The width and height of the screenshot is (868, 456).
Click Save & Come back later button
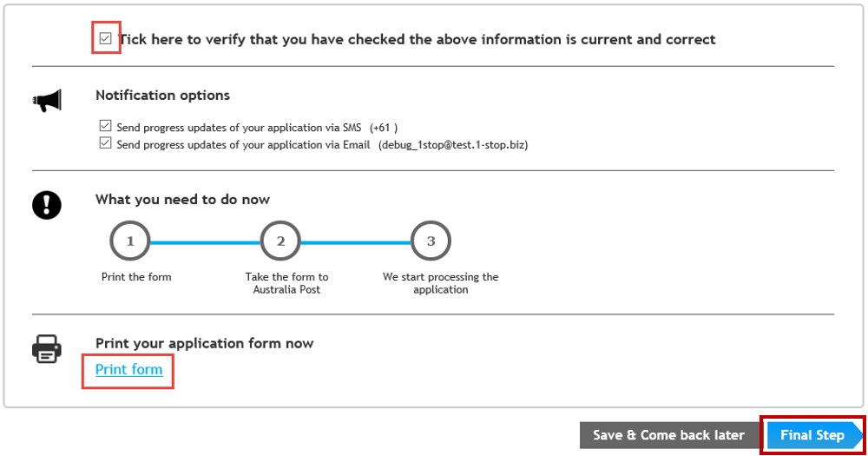click(668, 435)
